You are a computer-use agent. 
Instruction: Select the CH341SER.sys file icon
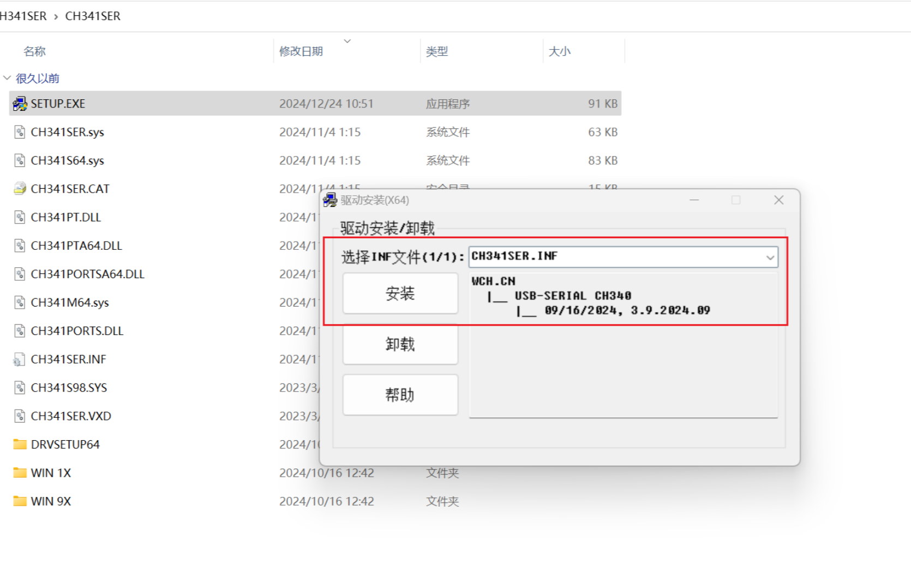click(20, 132)
